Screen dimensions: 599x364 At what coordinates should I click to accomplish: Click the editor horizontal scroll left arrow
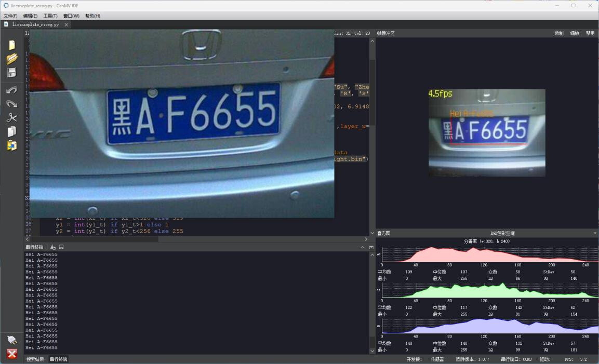[x=27, y=239]
